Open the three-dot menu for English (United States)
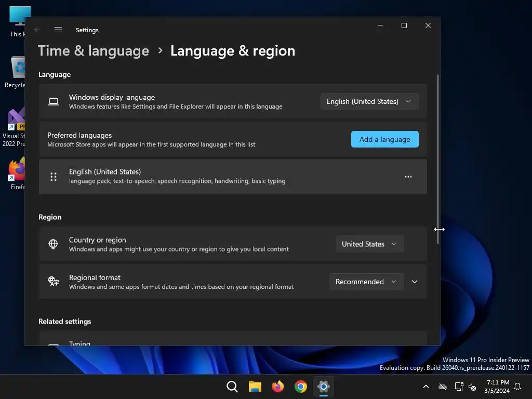The image size is (532, 399). [408, 177]
